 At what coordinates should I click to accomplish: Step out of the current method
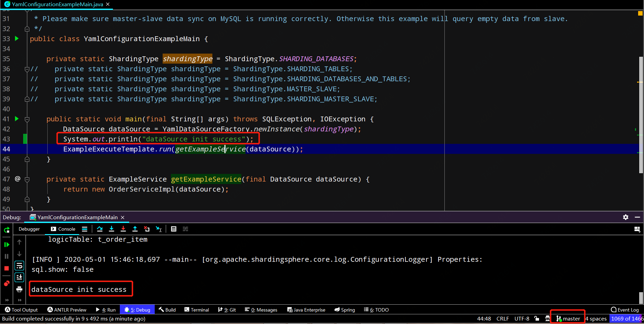[x=135, y=229]
